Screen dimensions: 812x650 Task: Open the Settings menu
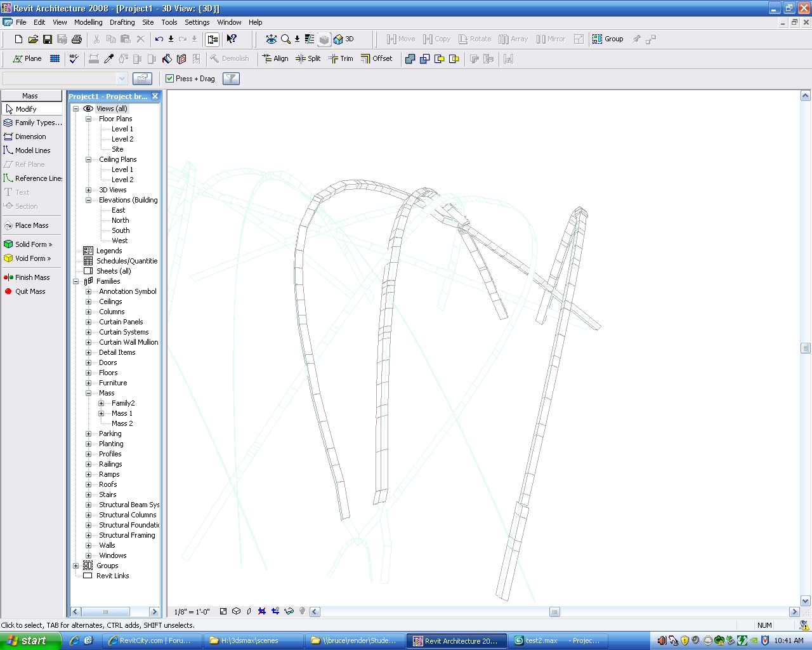click(x=197, y=22)
